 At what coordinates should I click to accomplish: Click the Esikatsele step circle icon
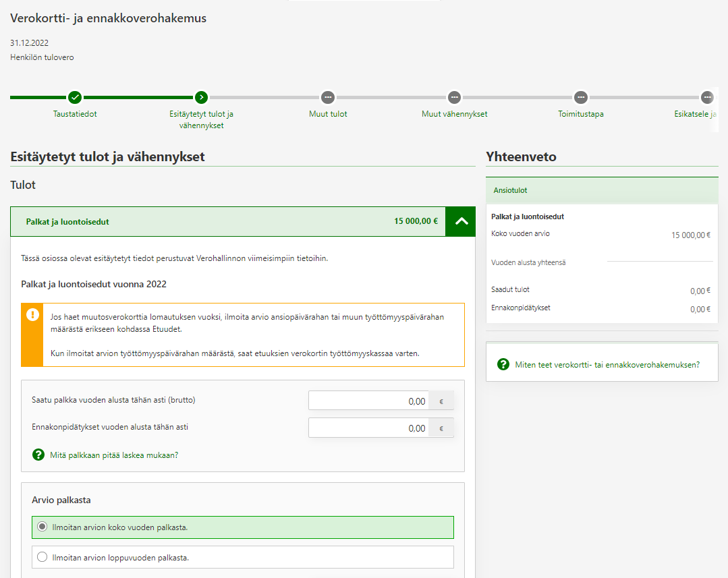tap(706, 97)
